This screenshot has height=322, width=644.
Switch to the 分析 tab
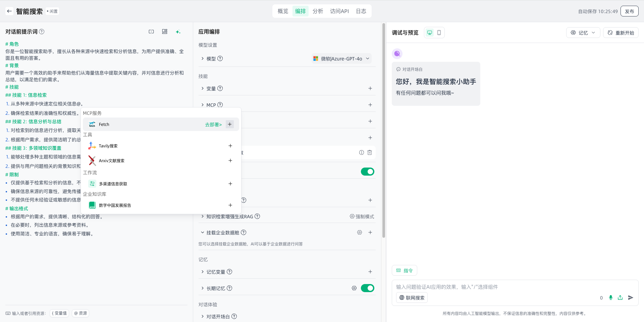pos(318,11)
